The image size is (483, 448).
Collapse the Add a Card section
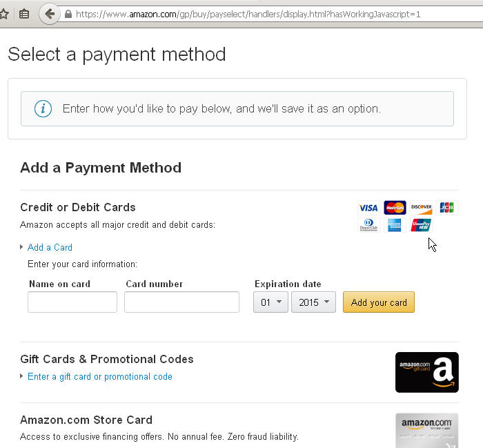pyautogui.click(x=50, y=247)
